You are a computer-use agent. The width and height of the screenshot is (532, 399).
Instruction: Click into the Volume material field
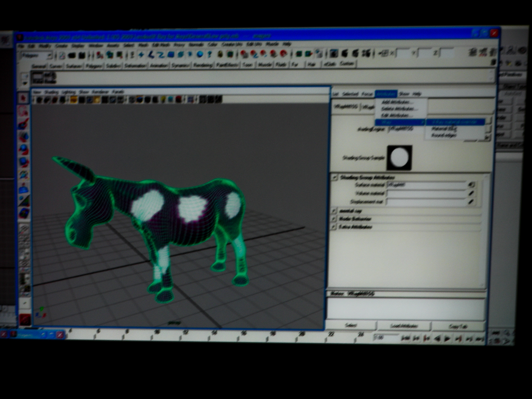426,193
